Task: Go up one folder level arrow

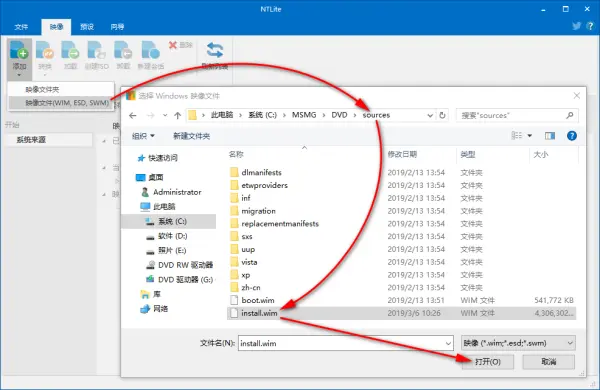Action: tap(178, 115)
